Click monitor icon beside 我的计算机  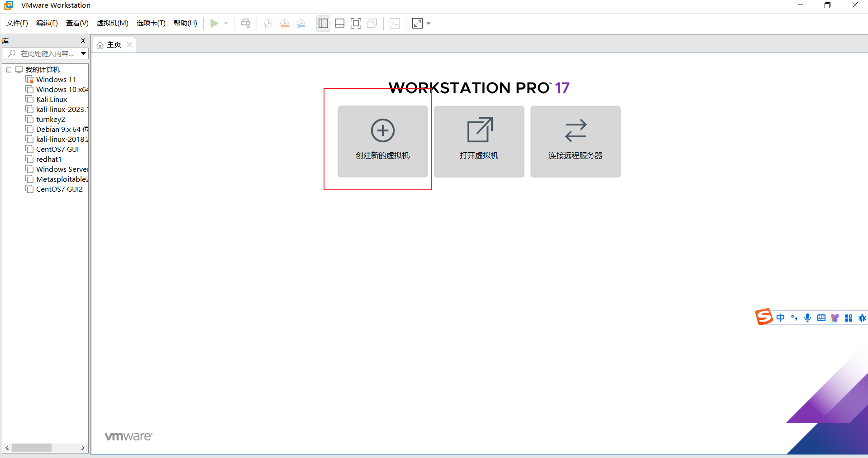19,70
